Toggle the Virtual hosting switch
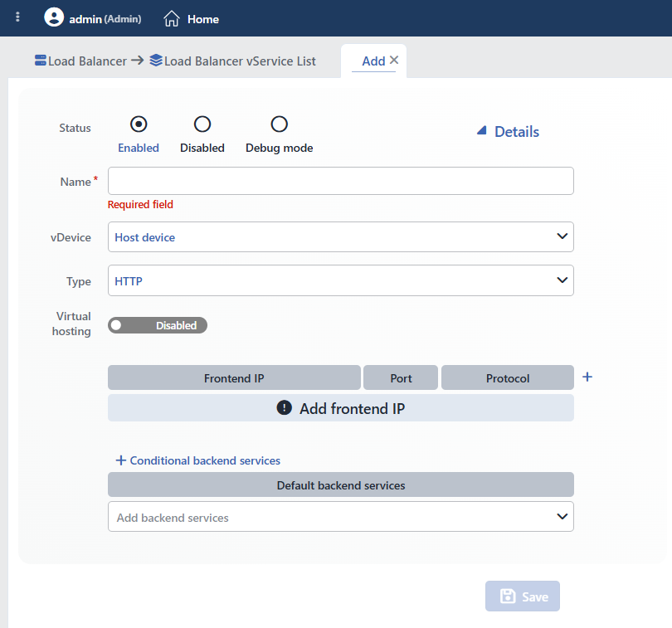 tap(158, 325)
